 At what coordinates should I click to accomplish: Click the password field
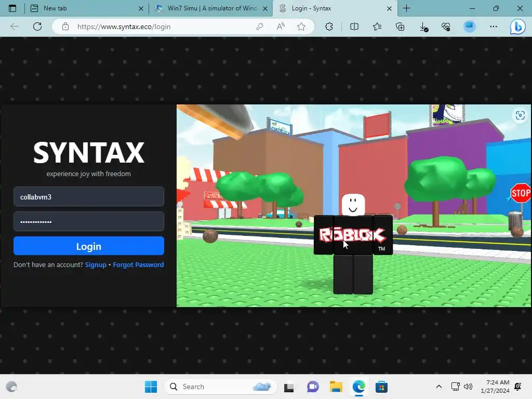(89, 221)
